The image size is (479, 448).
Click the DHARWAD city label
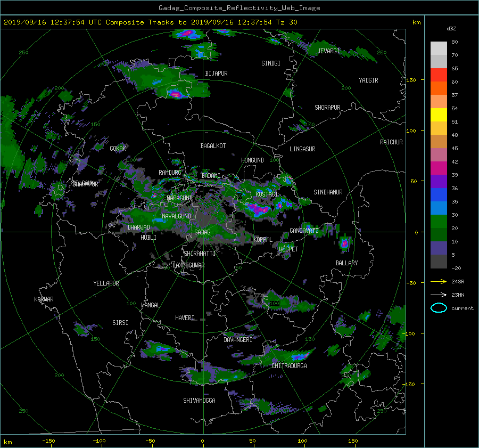pos(138,227)
